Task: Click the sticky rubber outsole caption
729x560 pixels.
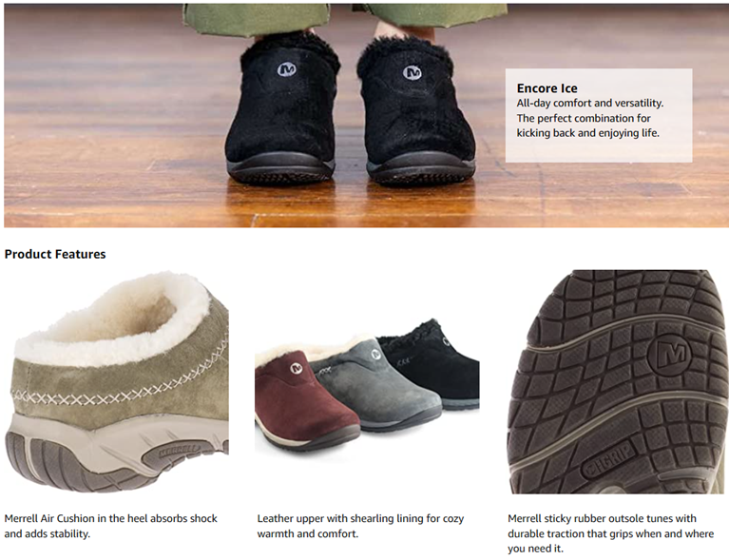Action: (610, 533)
